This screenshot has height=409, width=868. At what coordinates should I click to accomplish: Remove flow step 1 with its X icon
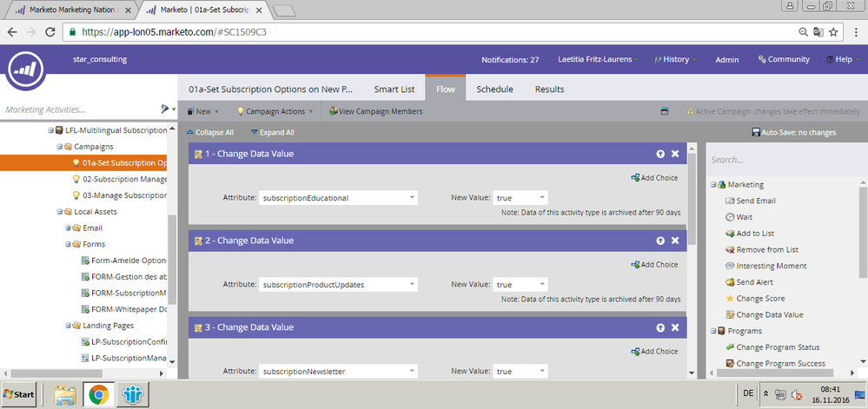[675, 154]
